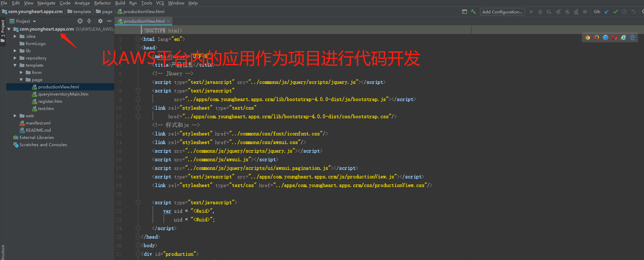This screenshot has height=260, width=644.
Task: Click line 21 script tag in editor
Action: [195, 203]
